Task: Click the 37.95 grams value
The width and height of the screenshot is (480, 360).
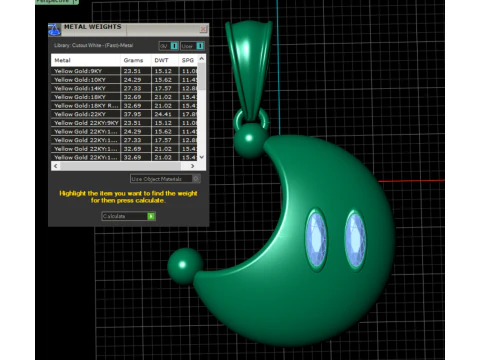Action: pos(132,114)
